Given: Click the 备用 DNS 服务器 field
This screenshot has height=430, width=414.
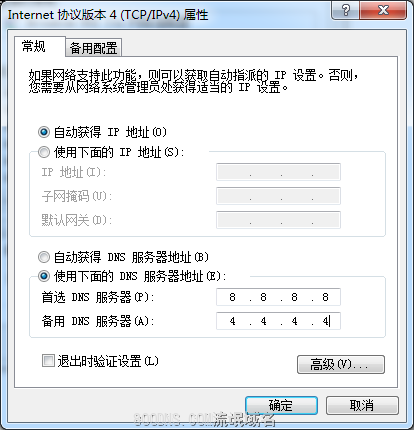Looking at the screenshot, I should coord(278,321).
